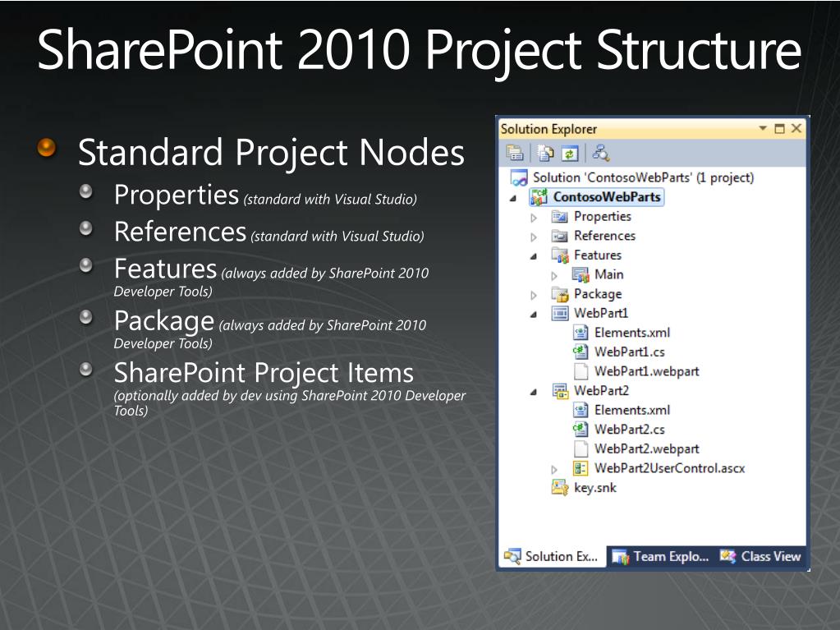Screen dimensions: 840x630
Task: Click the Refresh toolbar icon
Action: click(569, 154)
